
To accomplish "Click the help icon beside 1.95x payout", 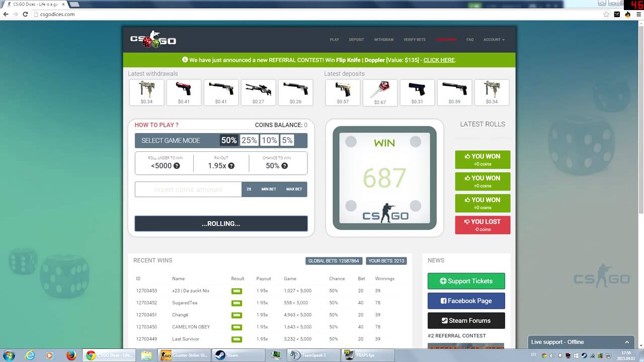I will (231, 166).
